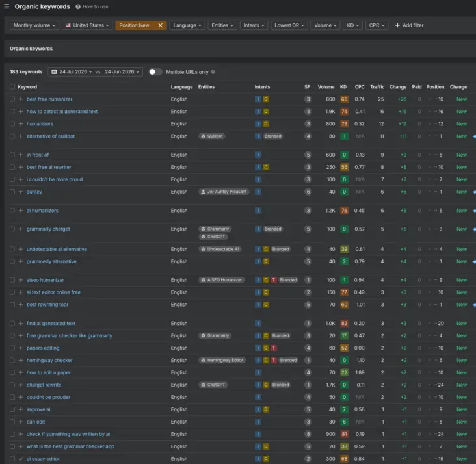Image resolution: width=476 pixels, height=464 pixels.
Task: Sort by the Traffic column header
Action: click(377, 87)
